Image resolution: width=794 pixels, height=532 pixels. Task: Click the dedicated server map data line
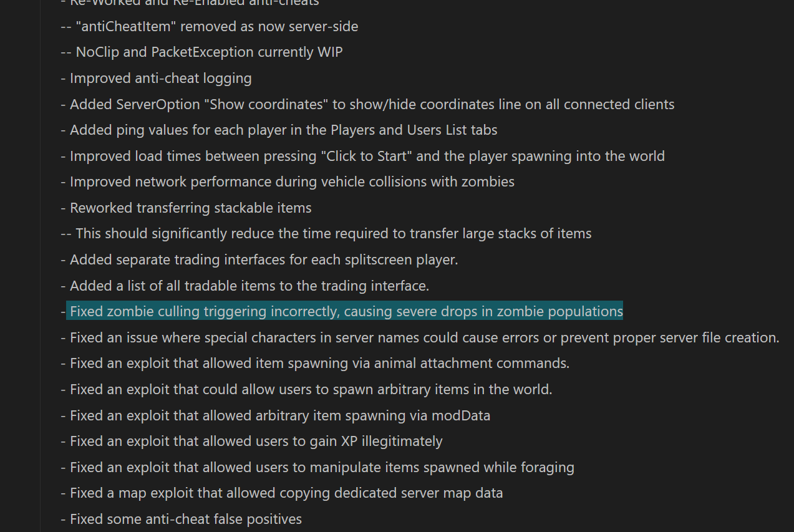pos(282,493)
